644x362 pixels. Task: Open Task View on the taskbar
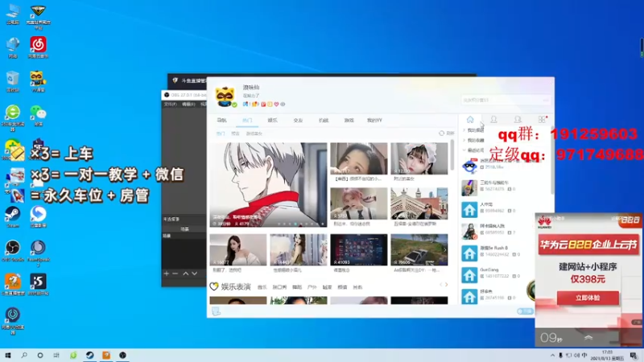pos(56,355)
